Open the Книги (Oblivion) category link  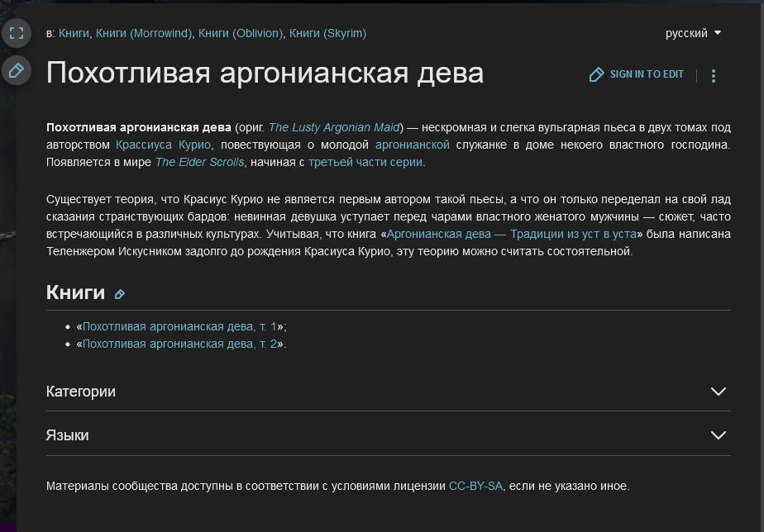(x=241, y=33)
